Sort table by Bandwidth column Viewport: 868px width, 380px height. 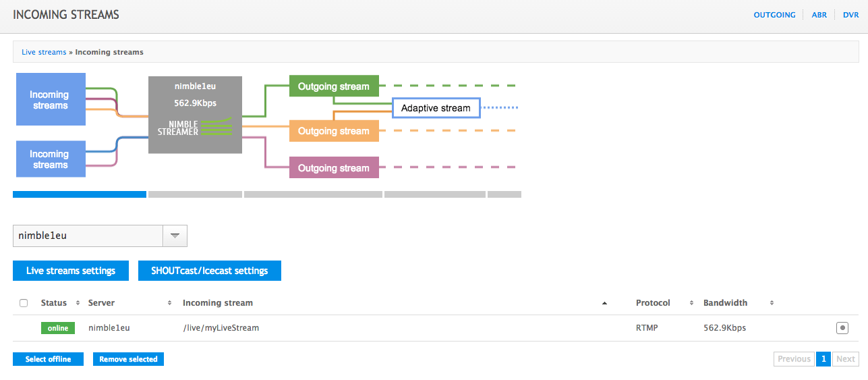(739, 303)
